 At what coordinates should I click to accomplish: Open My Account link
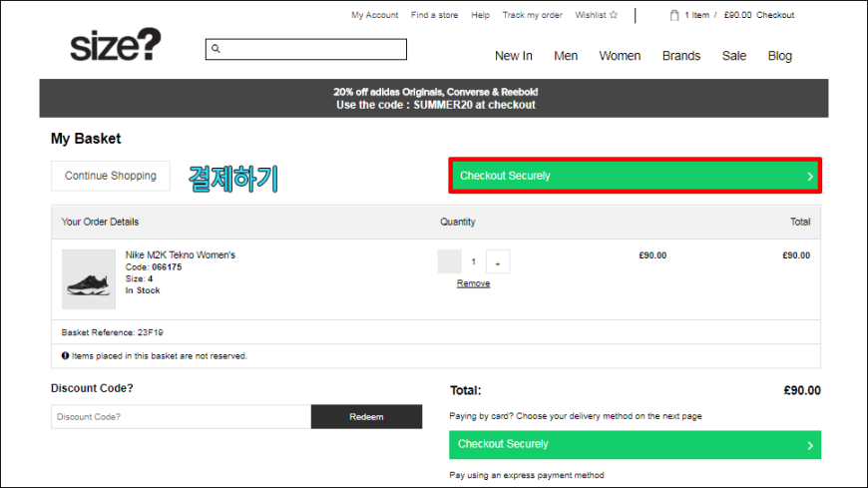(375, 15)
